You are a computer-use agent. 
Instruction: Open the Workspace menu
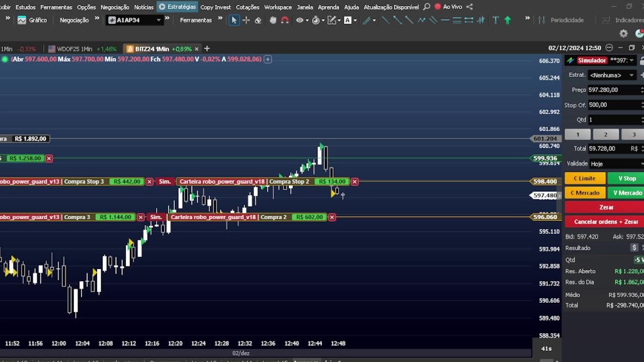click(x=278, y=7)
